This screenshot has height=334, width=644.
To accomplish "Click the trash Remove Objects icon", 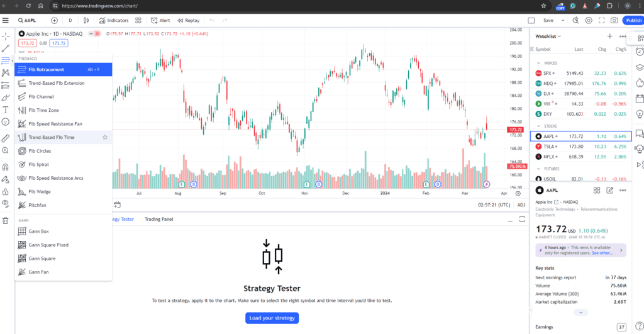I will [5, 221].
